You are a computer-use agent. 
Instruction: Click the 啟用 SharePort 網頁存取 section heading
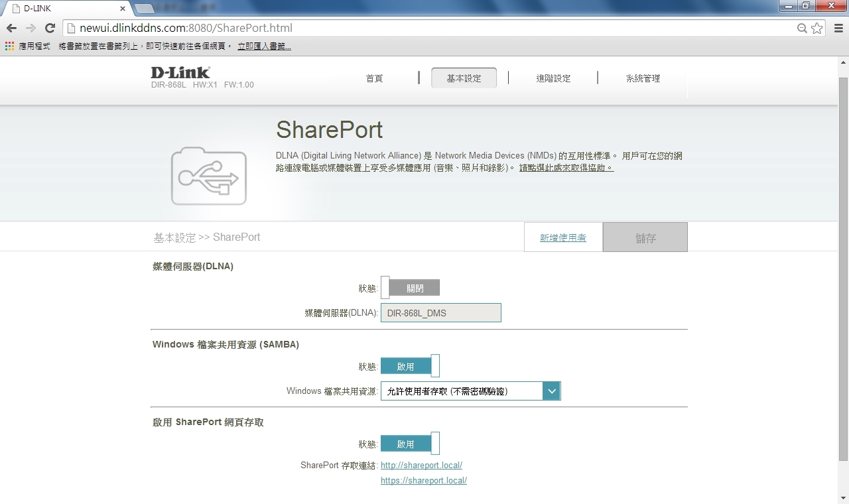click(208, 422)
